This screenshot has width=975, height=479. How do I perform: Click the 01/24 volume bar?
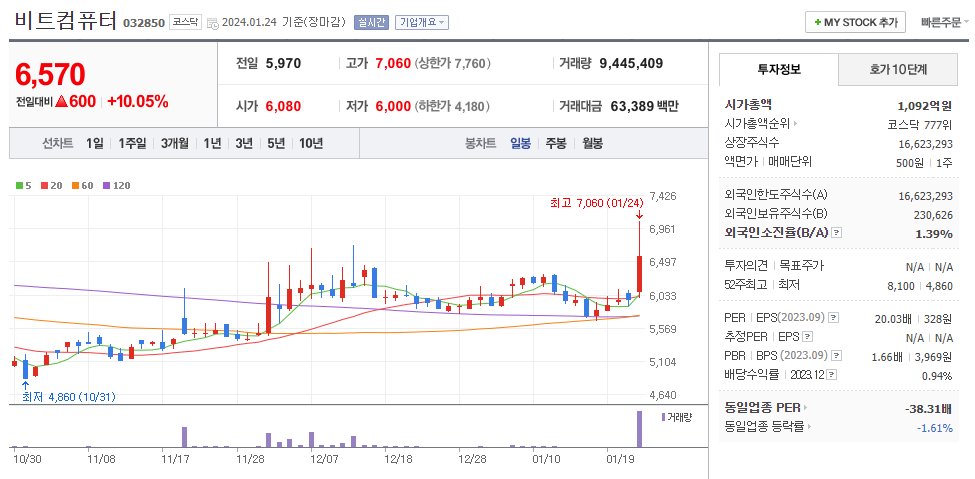tap(639, 429)
